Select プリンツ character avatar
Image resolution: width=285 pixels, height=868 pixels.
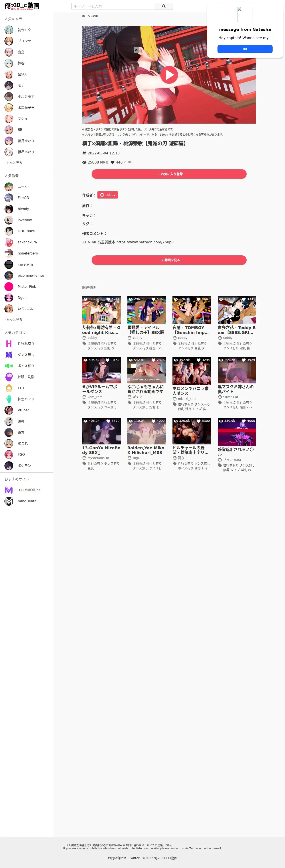(x=9, y=41)
